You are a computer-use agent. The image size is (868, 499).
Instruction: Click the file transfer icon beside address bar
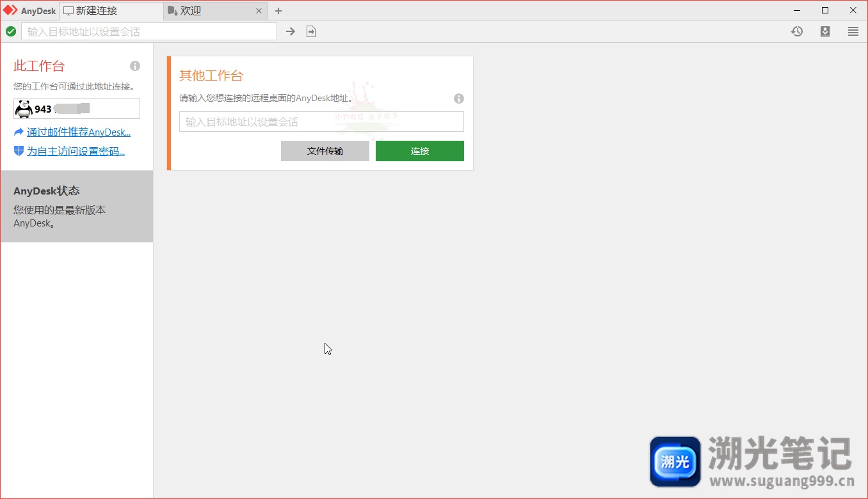(311, 31)
